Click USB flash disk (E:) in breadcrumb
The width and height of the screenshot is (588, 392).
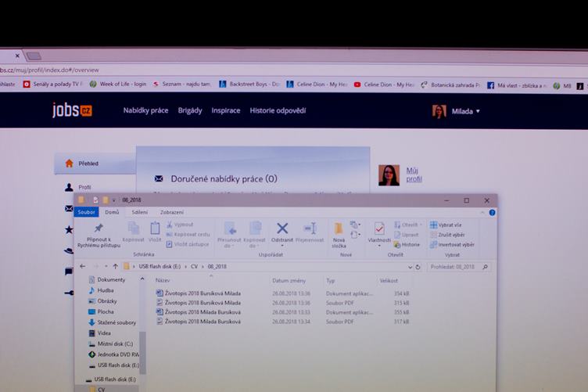[160, 266]
